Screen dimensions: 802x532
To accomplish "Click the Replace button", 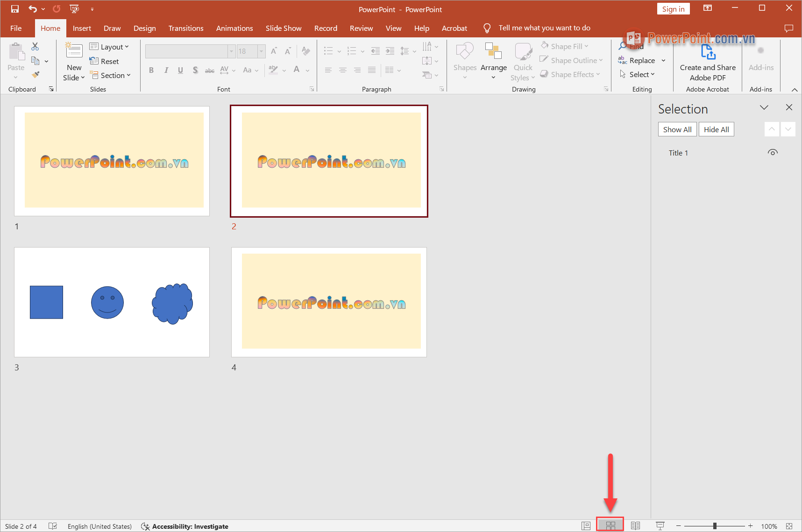I will point(637,60).
